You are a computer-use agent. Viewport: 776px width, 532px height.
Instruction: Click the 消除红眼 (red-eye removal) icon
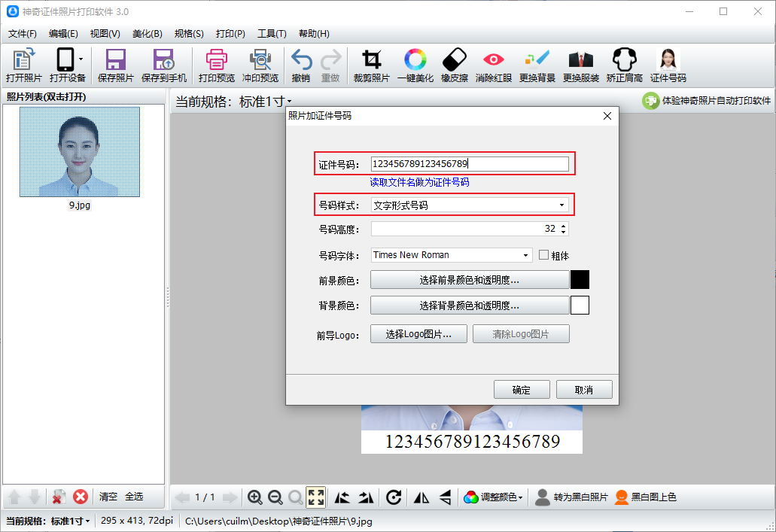[x=493, y=60]
